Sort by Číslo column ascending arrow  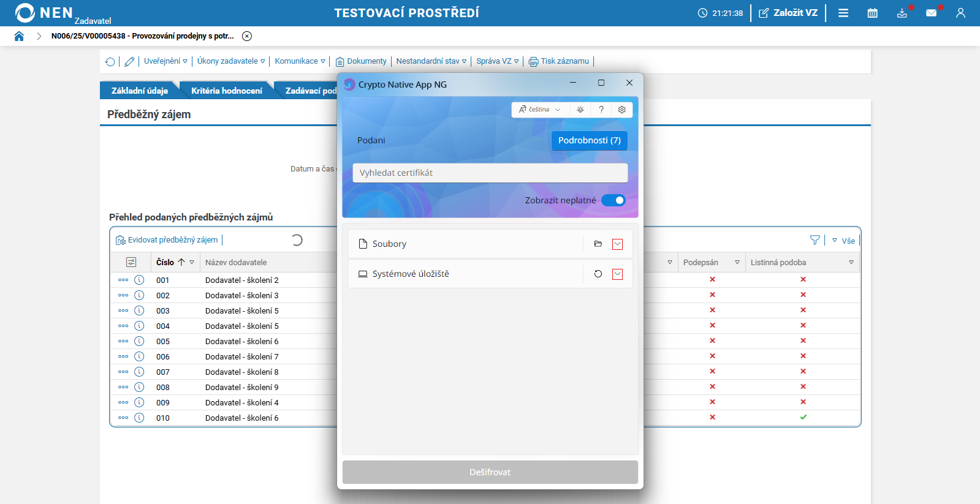coord(181,262)
